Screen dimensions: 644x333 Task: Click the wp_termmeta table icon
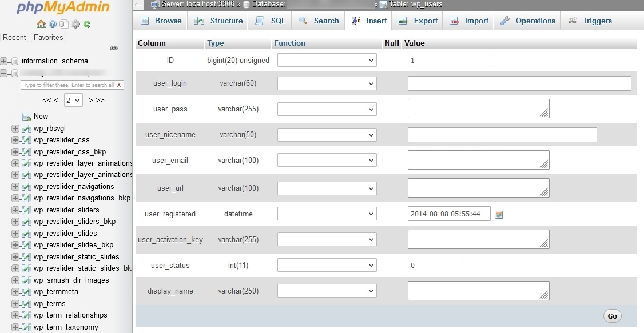point(26,291)
